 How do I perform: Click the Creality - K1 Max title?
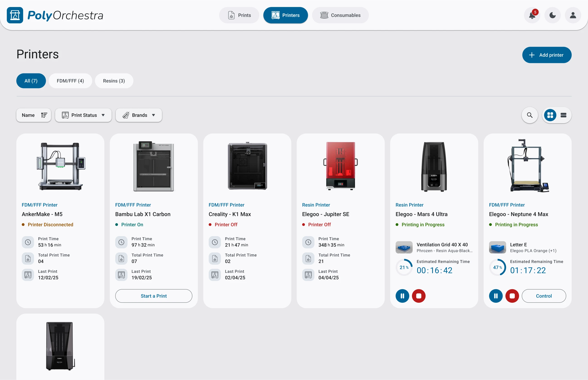(229, 214)
